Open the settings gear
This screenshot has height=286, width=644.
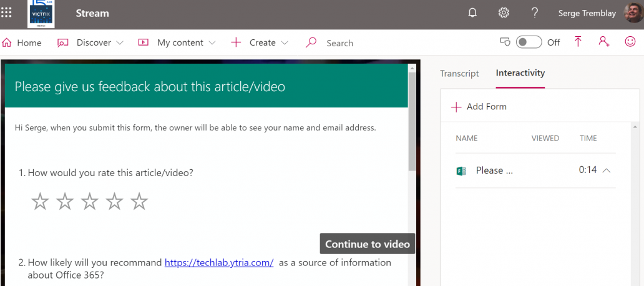click(504, 13)
